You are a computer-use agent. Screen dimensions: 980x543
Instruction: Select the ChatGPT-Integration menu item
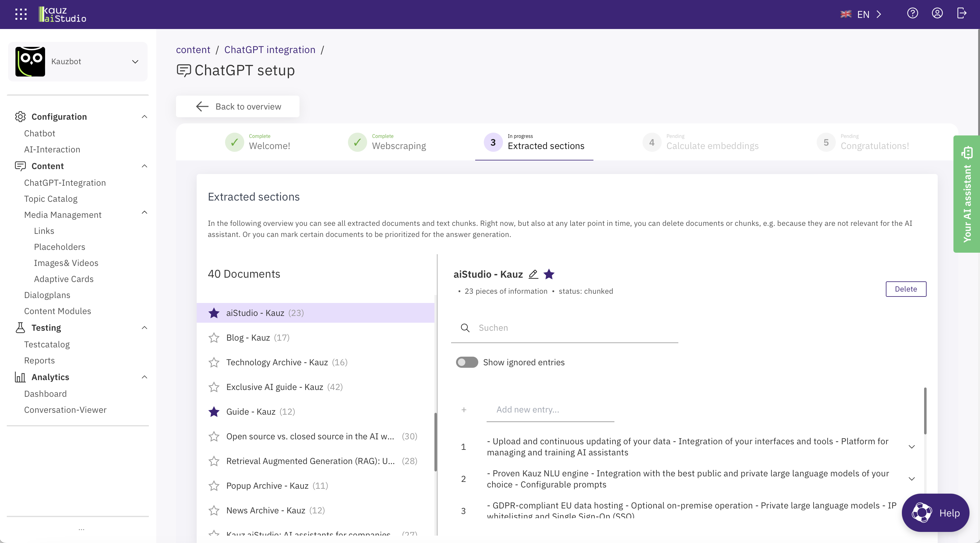[64, 182]
